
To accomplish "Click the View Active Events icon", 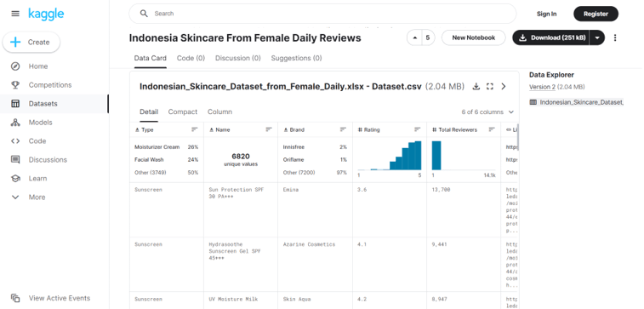I will point(15,298).
